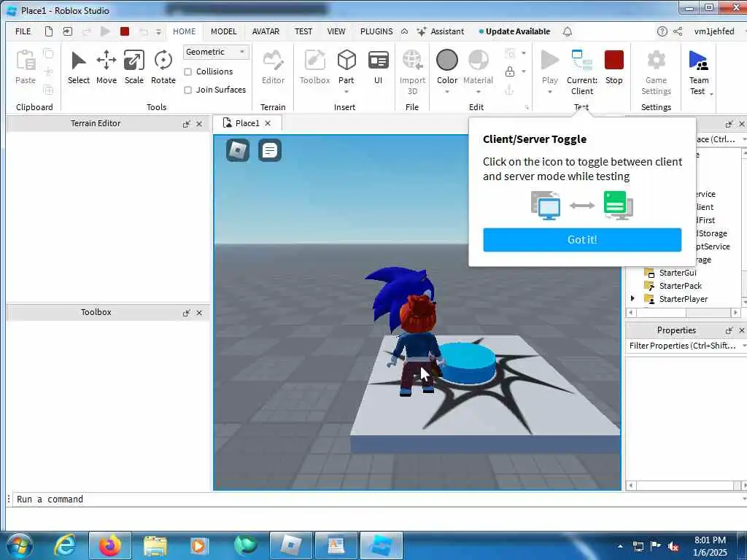The height and width of the screenshot is (560, 747).
Task: Expand the Play dropdown arrow
Action: pos(550,91)
